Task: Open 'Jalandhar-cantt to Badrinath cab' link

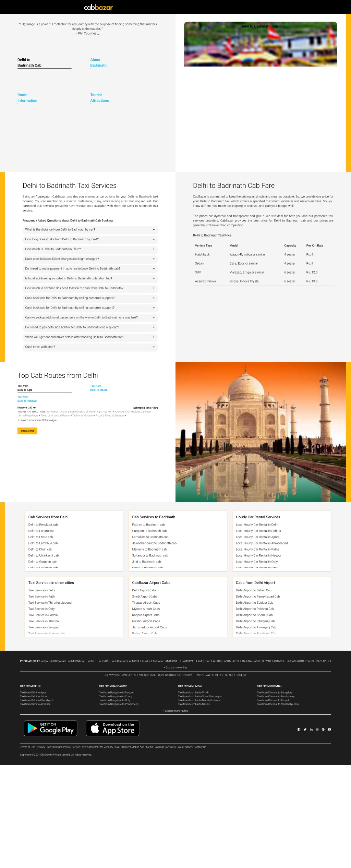Action: [x=154, y=543]
